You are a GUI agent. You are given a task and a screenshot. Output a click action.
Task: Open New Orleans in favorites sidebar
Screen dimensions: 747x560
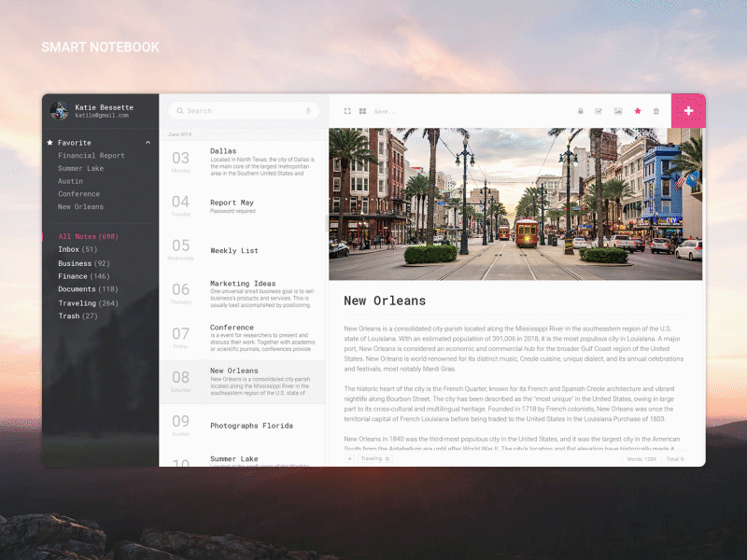[x=80, y=206]
